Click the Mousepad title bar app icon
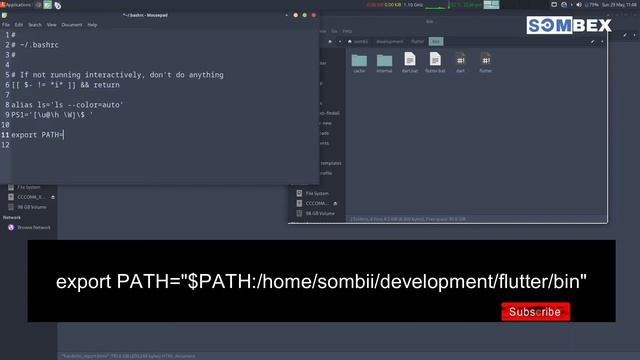The height and width of the screenshot is (360, 640). [x=4, y=16]
